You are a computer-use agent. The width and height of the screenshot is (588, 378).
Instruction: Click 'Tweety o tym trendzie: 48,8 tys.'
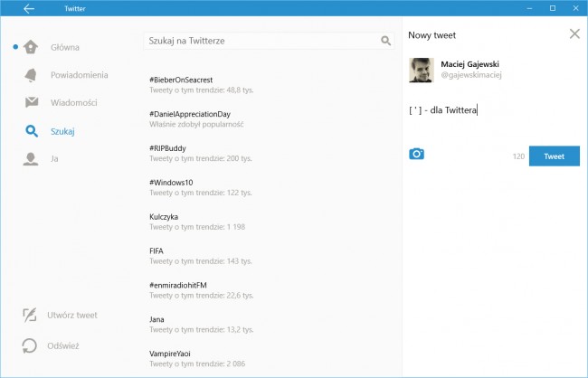click(202, 90)
